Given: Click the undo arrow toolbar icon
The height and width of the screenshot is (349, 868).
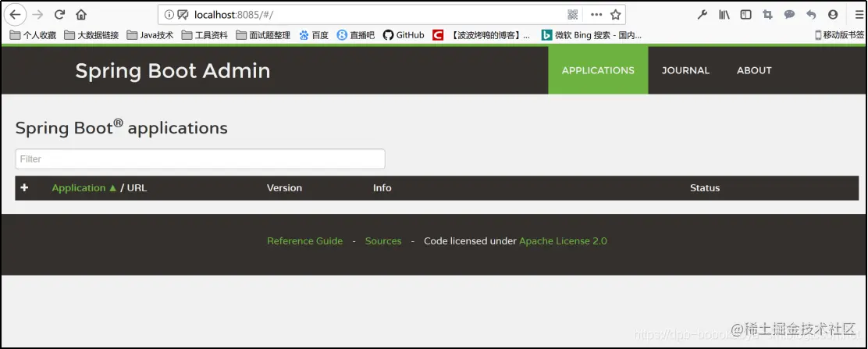Looking at the screenshot, I should click(811, 14).
